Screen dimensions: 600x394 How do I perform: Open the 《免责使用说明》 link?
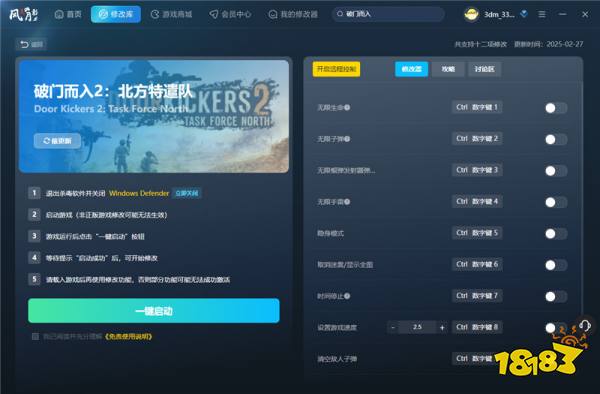[x=128, y=337]
